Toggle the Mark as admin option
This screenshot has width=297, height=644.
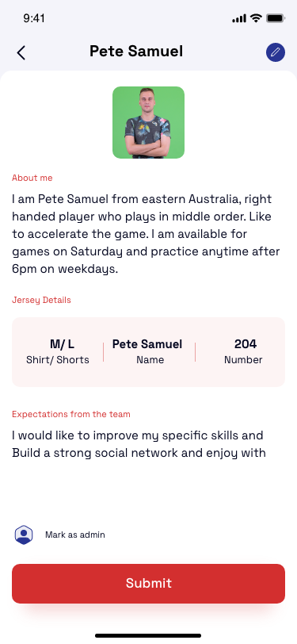[75, 535]
